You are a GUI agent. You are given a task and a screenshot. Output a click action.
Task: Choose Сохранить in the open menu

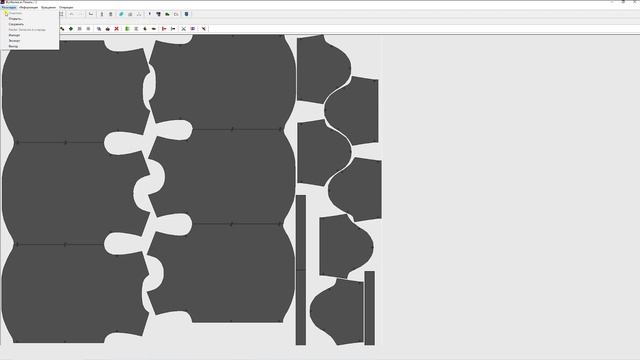[16, 24]
